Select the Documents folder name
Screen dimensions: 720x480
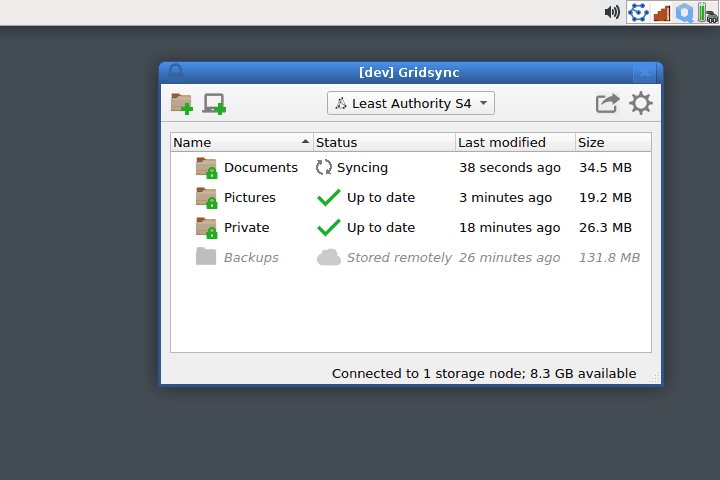pyautogui.click(x=261, y=168)
